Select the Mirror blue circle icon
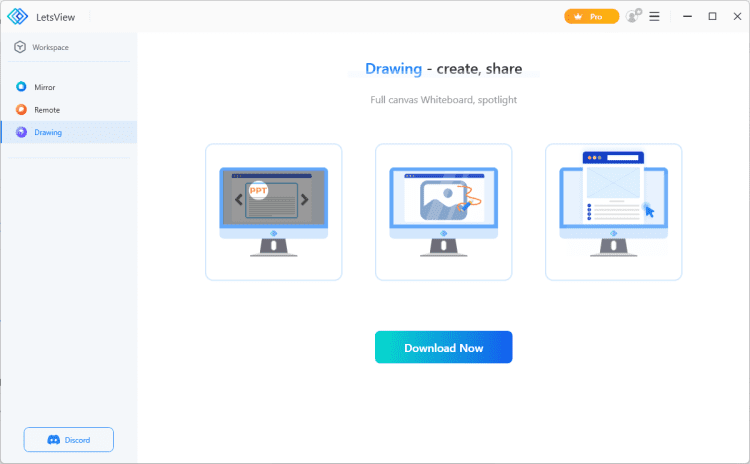Viewport: 750px width, 464px height. pyautogui.click(x=21, y=87)
